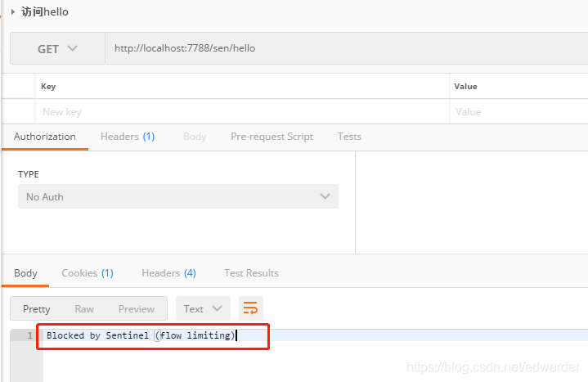Image resolution: width=588 pixels, height=382 pixels.
Task: Open the request Headers (1) tab
Action: [128, 137]
